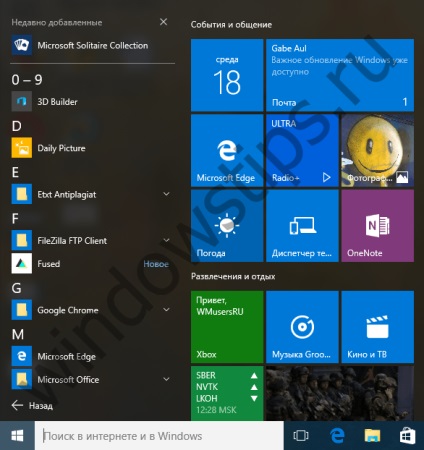424x450 pixels.
Task: Open the Почта mail tile from Gabe Aul
Action: pyautogui.click(x=340, y=75)
